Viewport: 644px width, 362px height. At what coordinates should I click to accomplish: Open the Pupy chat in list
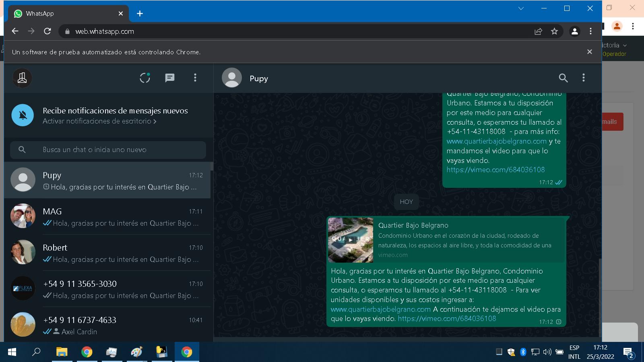[107, 180]
